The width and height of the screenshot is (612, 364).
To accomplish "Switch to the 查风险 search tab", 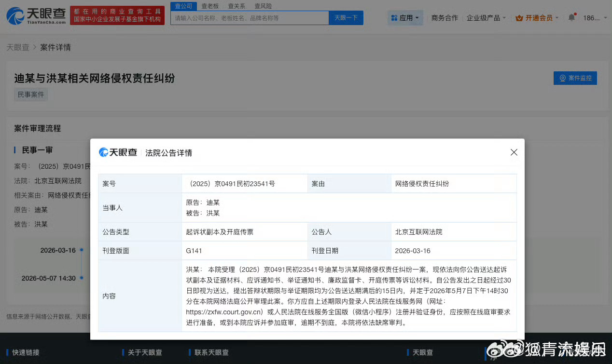I will coord(263,6).
